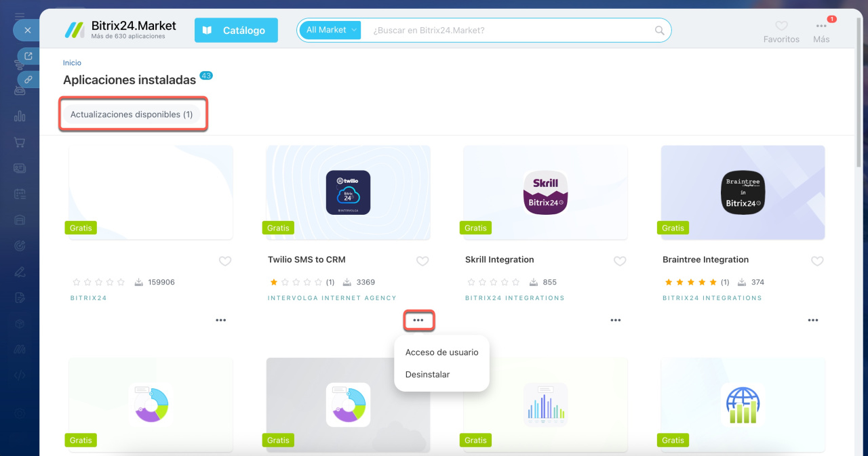868x456 pixels.
Task: Open the shopping cart icon in the left sidebar
Action: (x=20, y=142)
